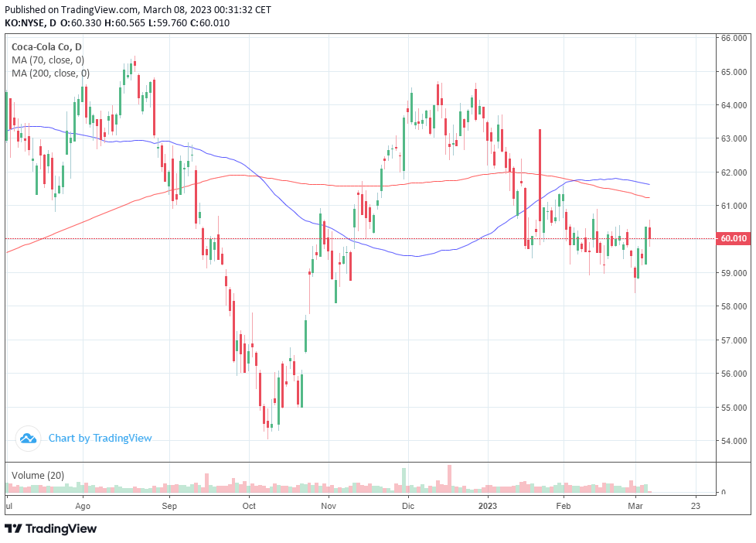This screenshot has width=756, height=543.
Task: Click the 'Feb' month label on time axis
Action: tap(564, 507)
